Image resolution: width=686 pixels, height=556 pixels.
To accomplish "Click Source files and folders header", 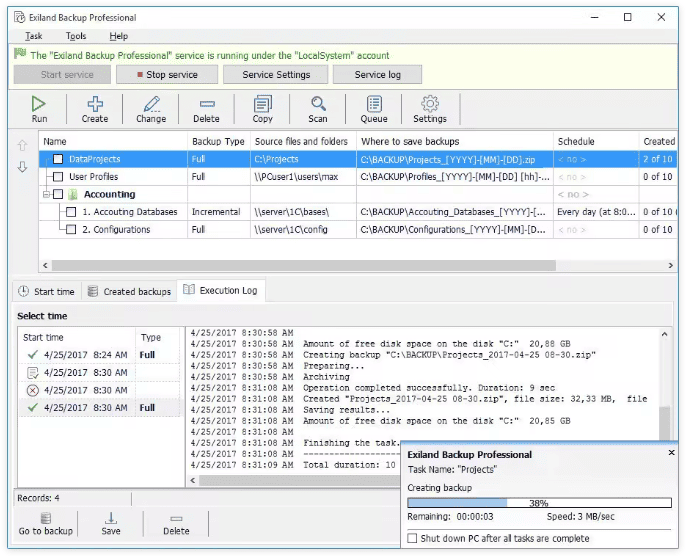I will pos(303,141).
